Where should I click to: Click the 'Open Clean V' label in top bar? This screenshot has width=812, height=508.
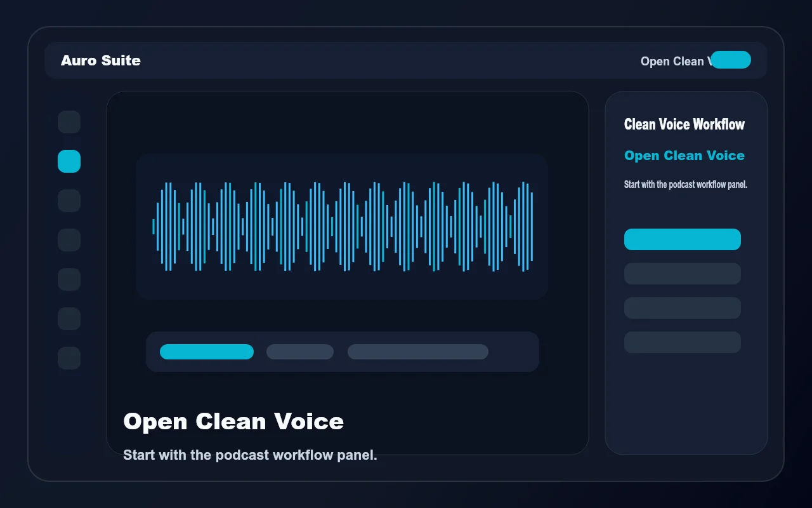point(675,62)
